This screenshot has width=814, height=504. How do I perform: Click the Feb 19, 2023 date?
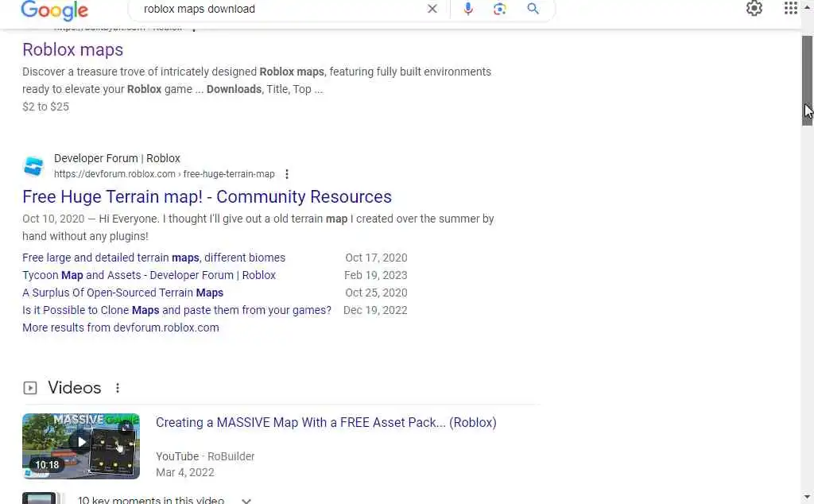tap(376, 275)
